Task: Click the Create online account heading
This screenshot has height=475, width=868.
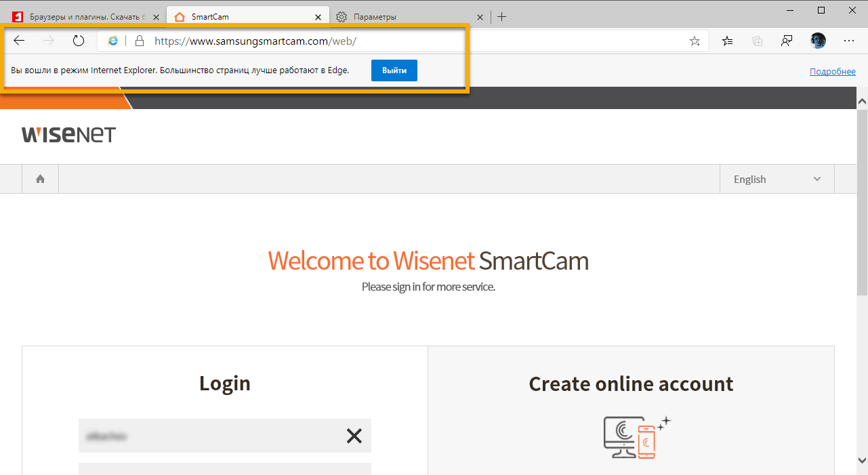Action: [x=631, y=384]
